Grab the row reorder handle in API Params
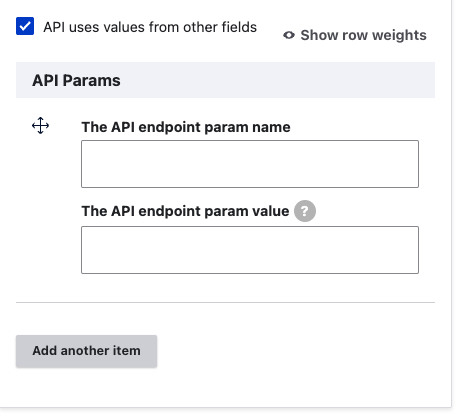The image size is (460, 416). click(x=40, y=126)
